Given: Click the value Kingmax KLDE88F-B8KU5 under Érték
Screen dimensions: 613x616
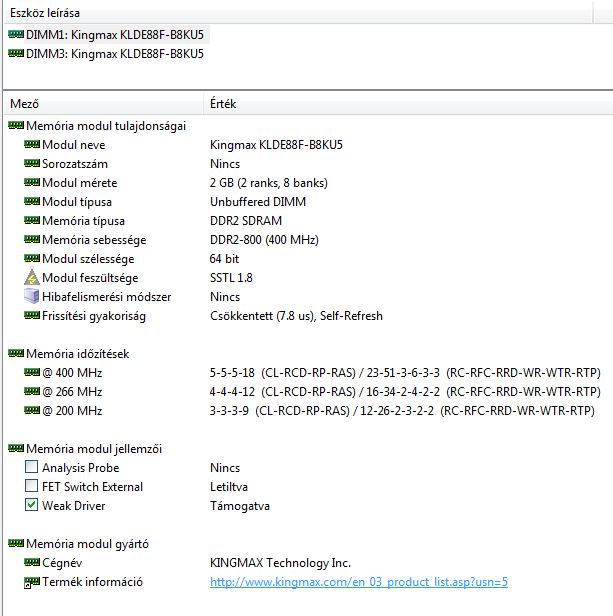Looking at the screenshot, I should 276,145.
